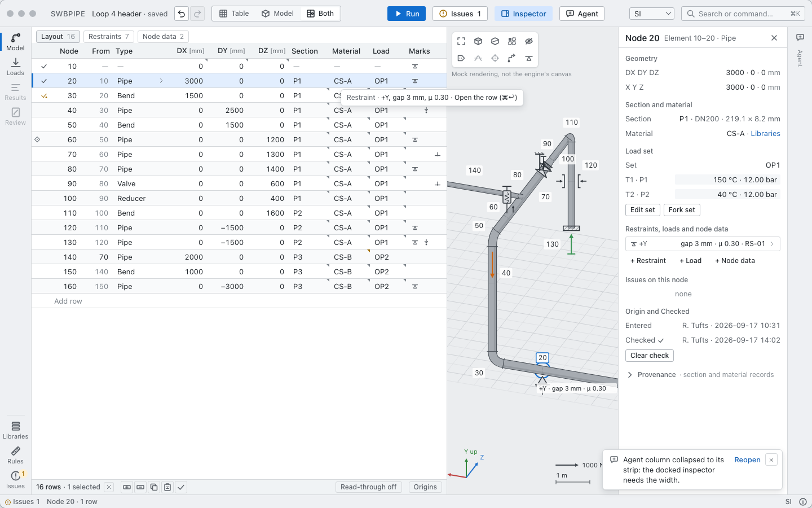Toggle section plane view icon

pos(495,41)
